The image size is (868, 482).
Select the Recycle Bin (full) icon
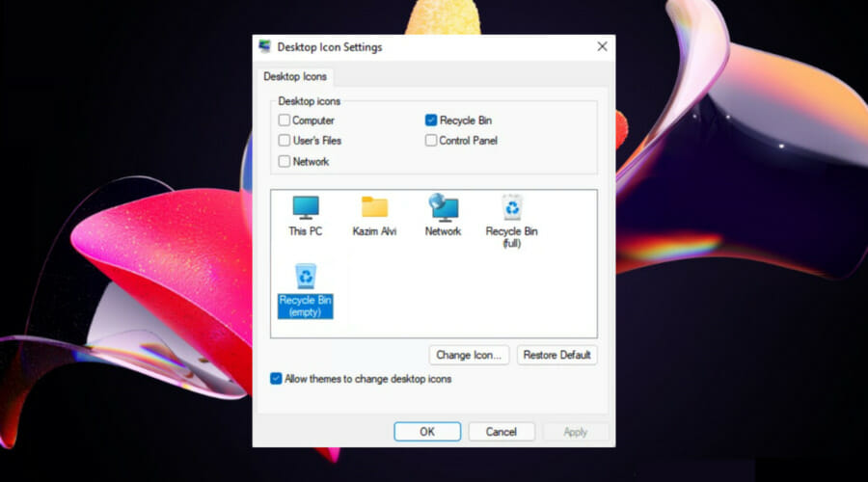512,207
